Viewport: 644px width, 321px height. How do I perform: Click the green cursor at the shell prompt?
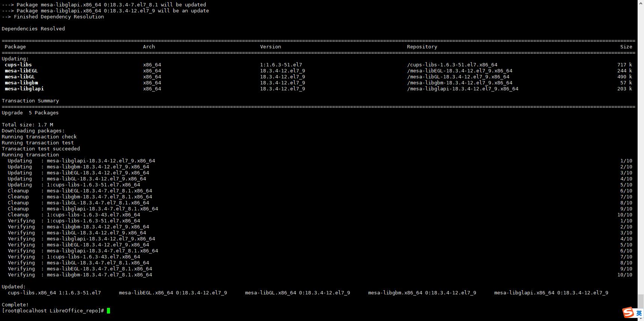[108, 310]
